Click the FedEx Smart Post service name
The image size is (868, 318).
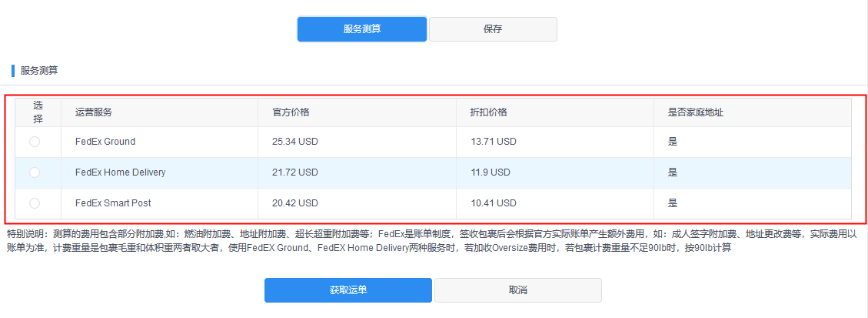pos(113,203)
